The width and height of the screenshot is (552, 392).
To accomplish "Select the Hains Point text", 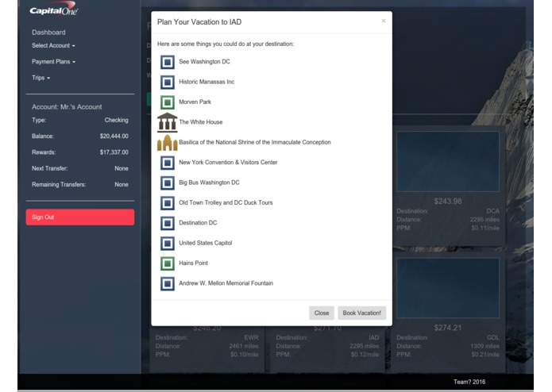I will click(193, 263).
